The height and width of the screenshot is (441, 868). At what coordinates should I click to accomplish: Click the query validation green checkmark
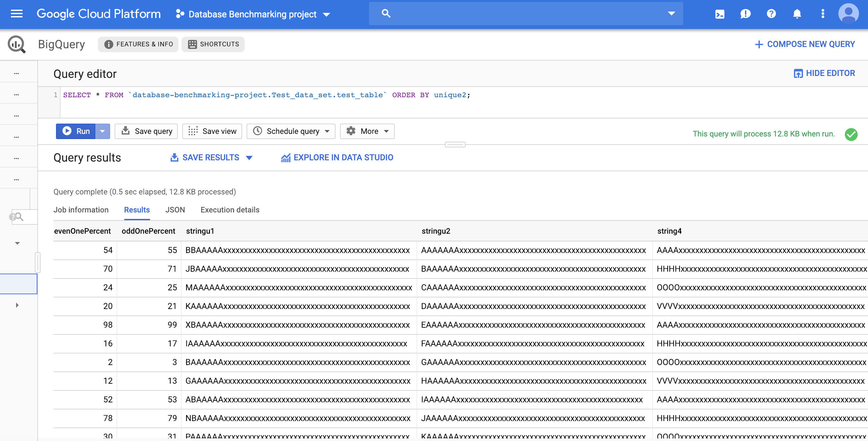(x=851, y=134)
